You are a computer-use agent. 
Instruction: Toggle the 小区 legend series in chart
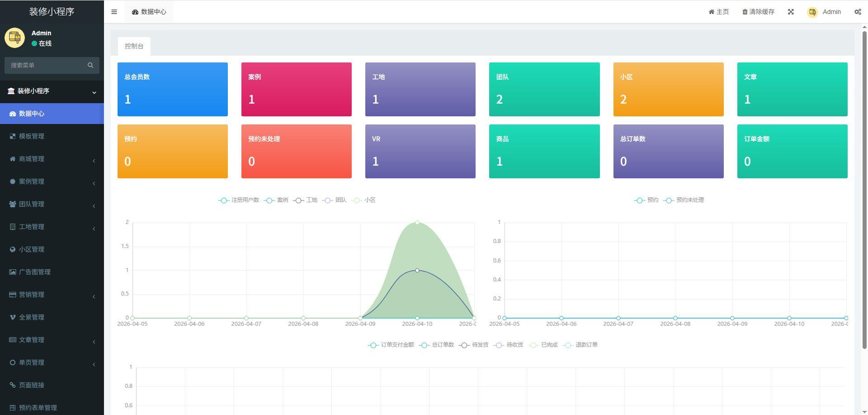(364, 200)
